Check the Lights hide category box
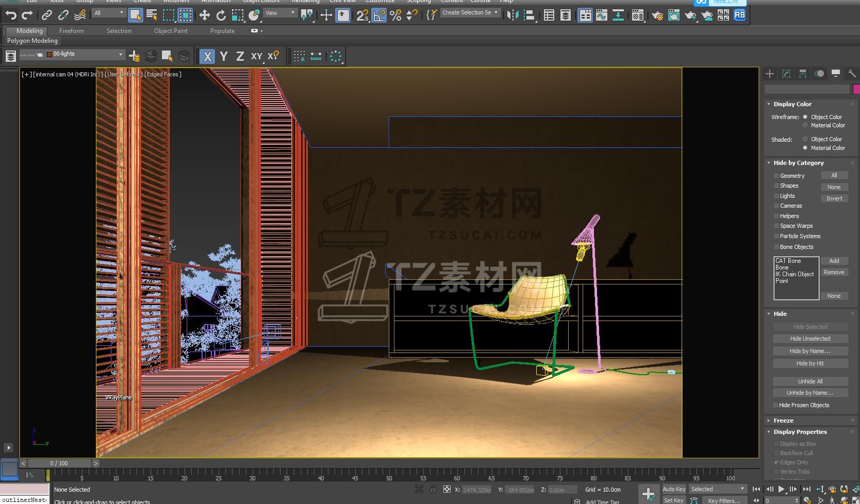The width and height of the screenshot is (860, 504). click(776, 196)
